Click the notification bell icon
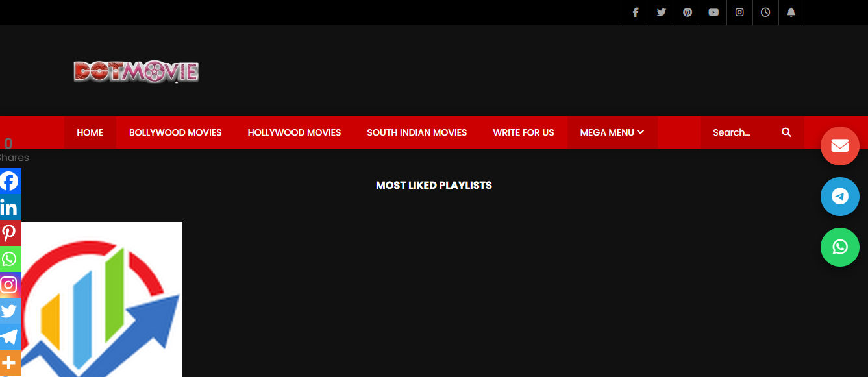868x377 pixels. 791,12
